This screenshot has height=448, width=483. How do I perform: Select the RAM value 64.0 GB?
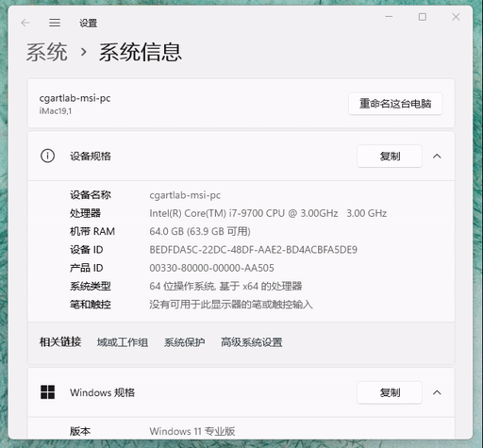[x=200, y=231]
